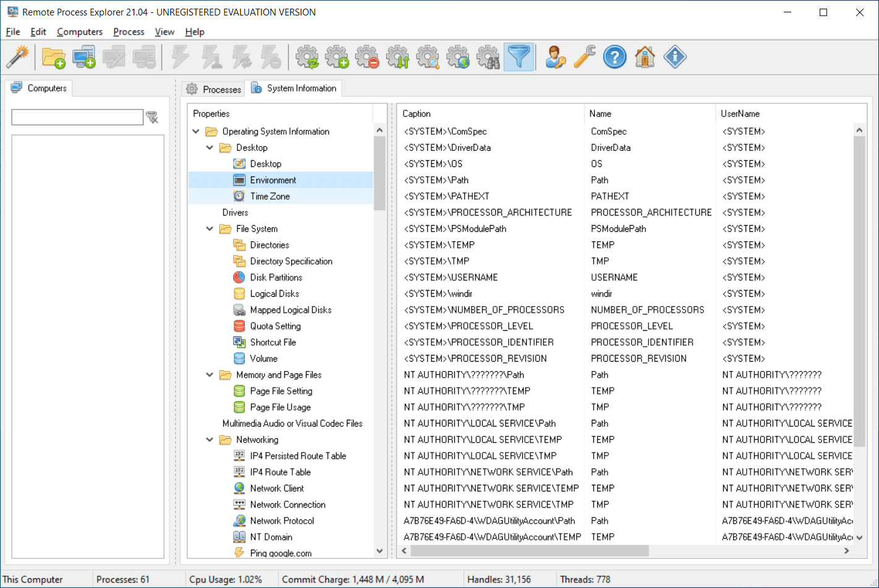Screen dimensions: 879x588
Task: Select the System Information tab
Action: coord(294,88)
